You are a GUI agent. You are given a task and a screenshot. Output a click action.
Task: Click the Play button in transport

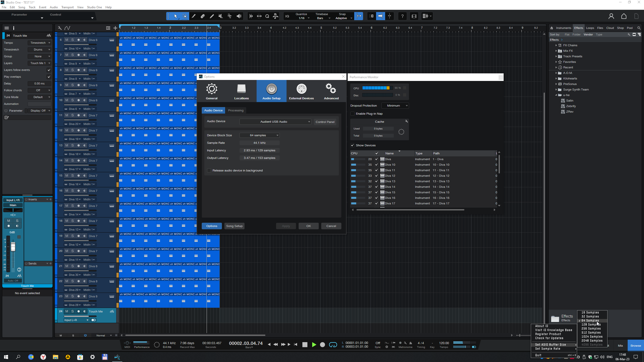pos(314,345)
